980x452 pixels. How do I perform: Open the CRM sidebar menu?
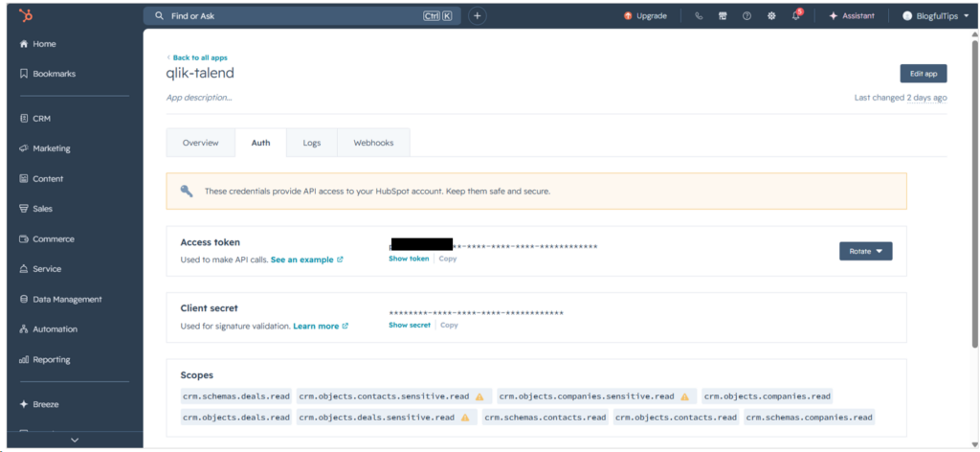coord(35,118)
